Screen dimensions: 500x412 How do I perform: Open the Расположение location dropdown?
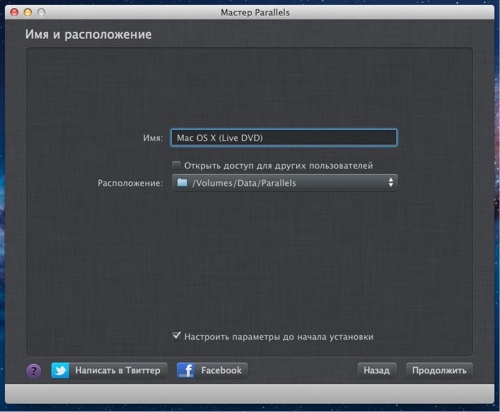(x=285, y=183)
